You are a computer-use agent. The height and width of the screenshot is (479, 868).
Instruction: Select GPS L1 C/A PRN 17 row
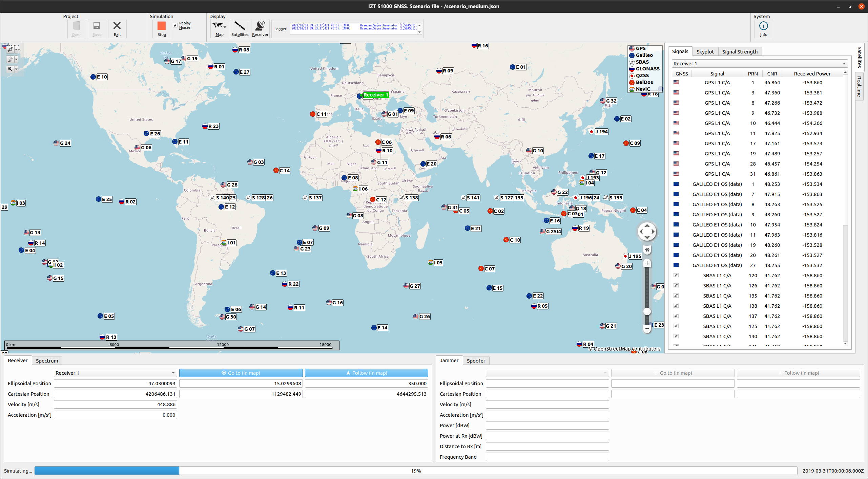click(757, 144)
